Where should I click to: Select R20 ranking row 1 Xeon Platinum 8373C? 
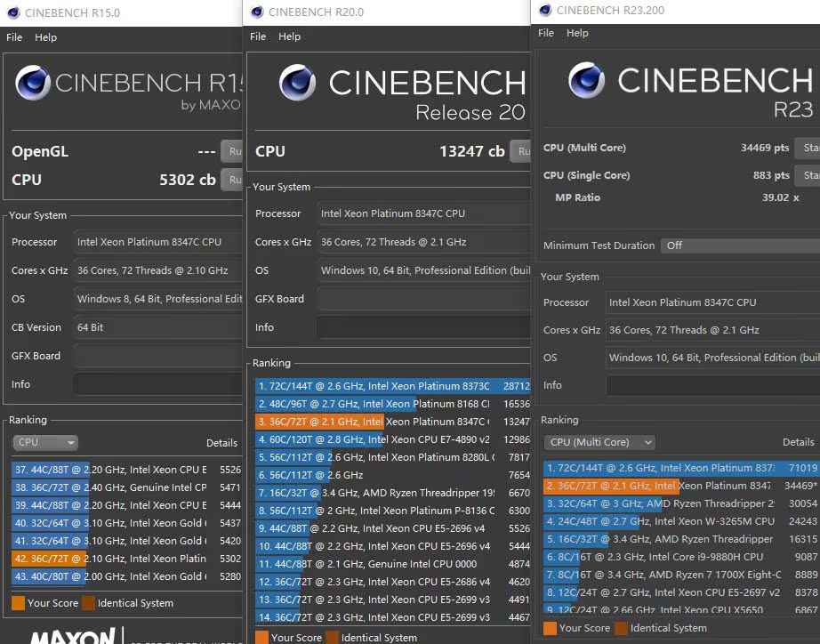point(393,386)
